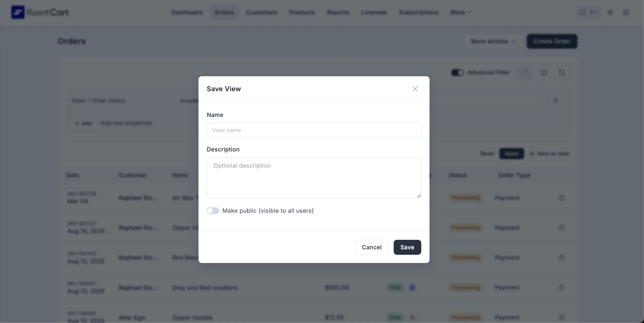Viewport: 644px width, 323px height.
Task: Click the trash icon on filter row
Action: point(556,101)
